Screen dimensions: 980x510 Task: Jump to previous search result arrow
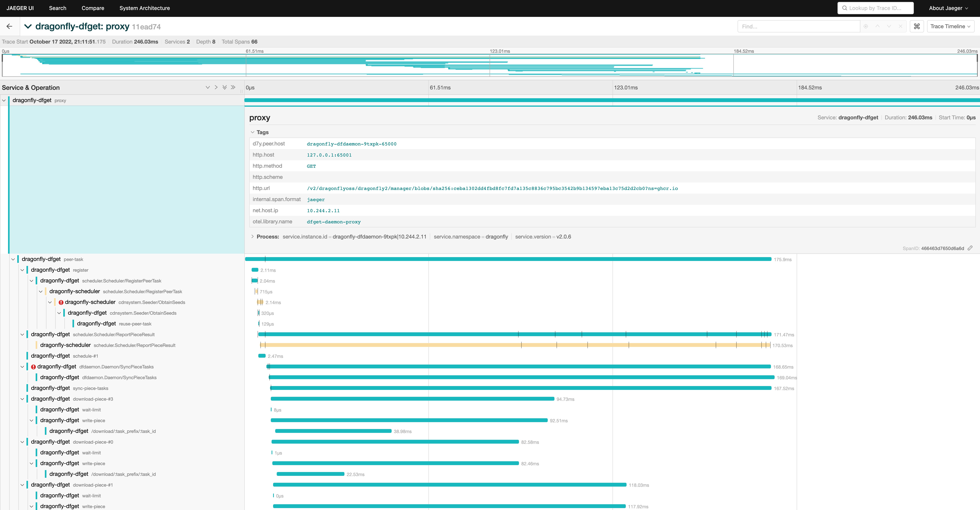coord(877,26)
